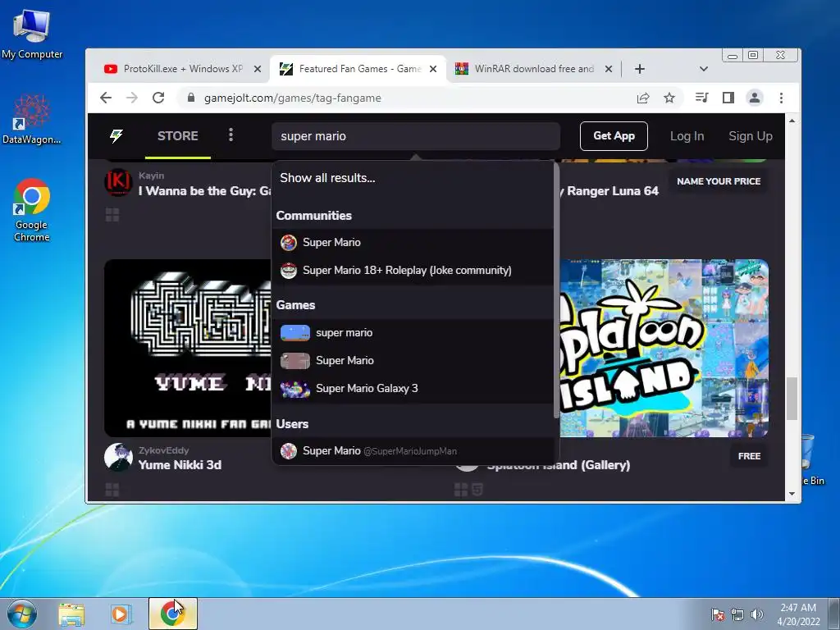The width and height of the screenshot is (840, 630).
Task: Close the ProtoKill.exe YouTube tab
Action: pyautogui.click(x=257, y=69)
